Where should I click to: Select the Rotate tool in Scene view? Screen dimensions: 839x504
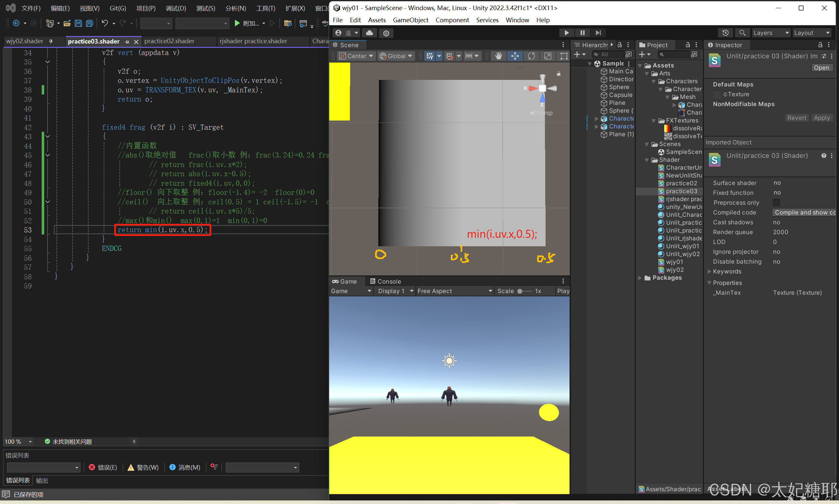coord(531,56)
